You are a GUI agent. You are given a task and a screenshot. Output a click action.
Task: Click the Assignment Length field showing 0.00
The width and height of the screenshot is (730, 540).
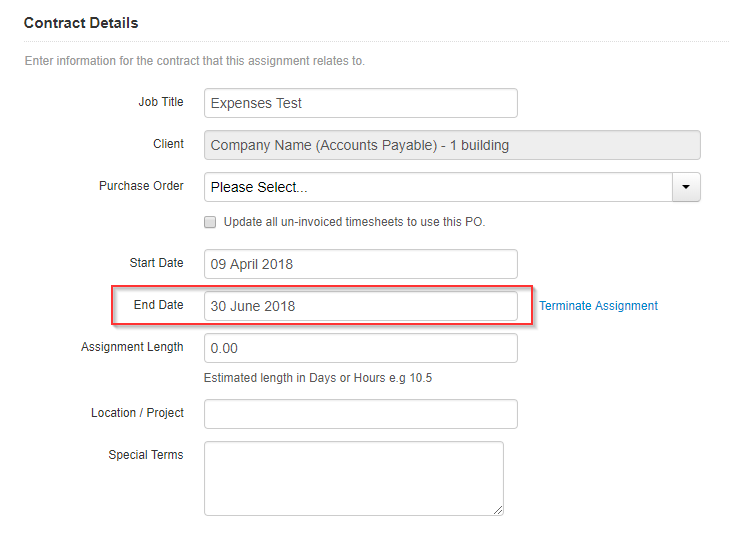[360, 348]
